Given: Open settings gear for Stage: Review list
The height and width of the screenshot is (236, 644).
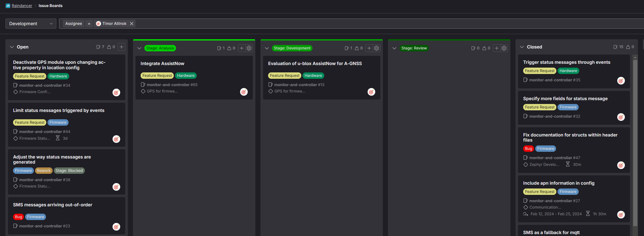Looking at the screenshot, I should [504, 48].
